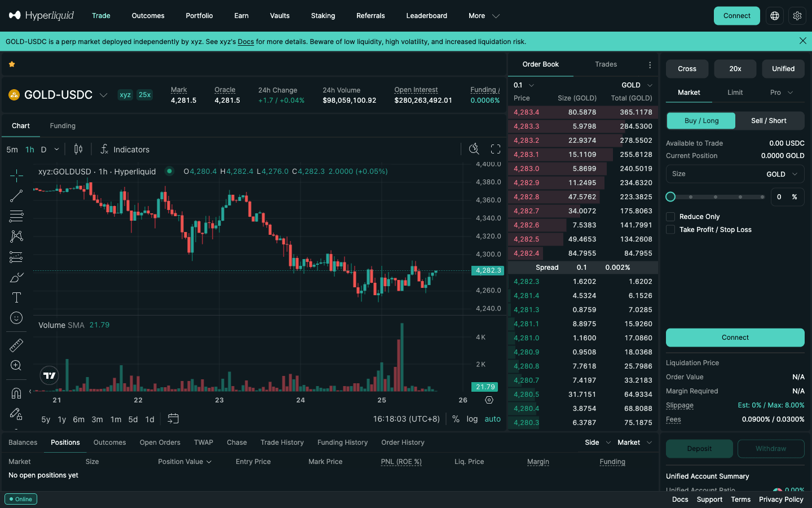Image resolution: width=812 pixels, height=508 pixels.
Task: Click the size percentage slider handle
Action: click(x=670, y=197)
